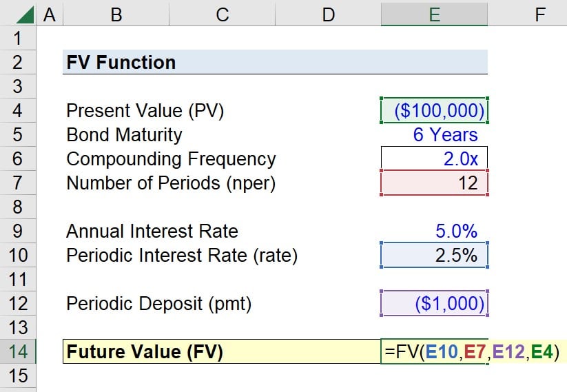The image size is (567, 392).
Task: Select the 2.5% periodic interest rate cell
Action: point(434,256)
